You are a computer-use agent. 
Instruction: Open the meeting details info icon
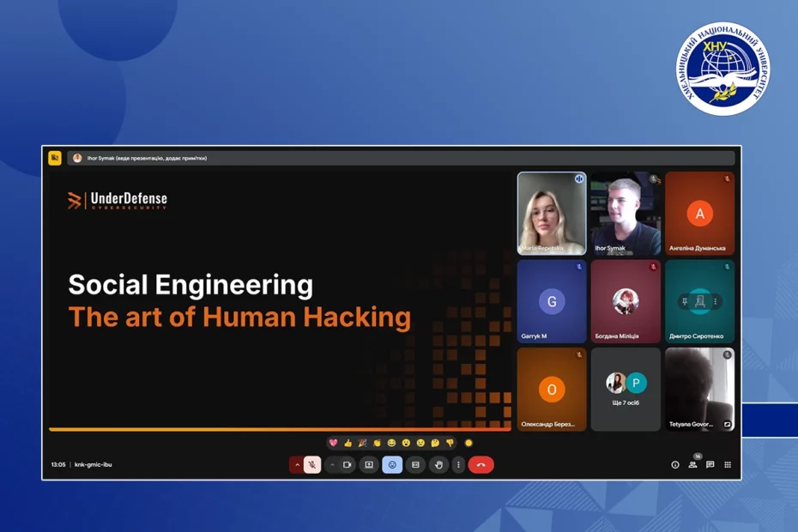675,465
